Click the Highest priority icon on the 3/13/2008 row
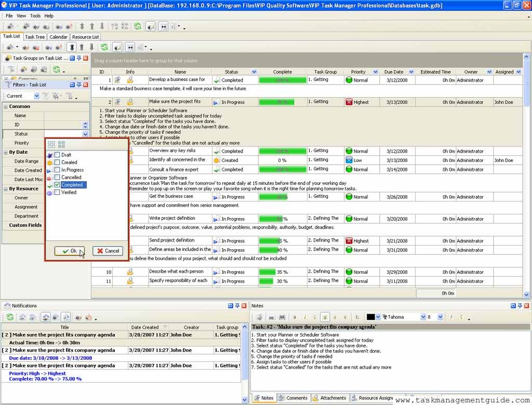The width and height of the screenshot is (532, 405). (349, 102)
